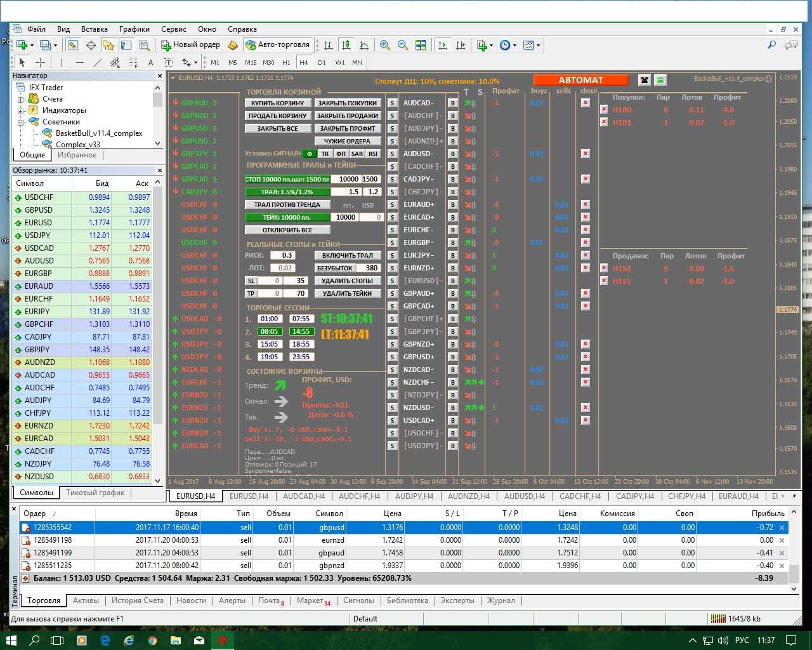Viewport: 812px width, 650px height.
Task: Toggle the Авто-торговля auto-trading button
Action: (277, 45)
